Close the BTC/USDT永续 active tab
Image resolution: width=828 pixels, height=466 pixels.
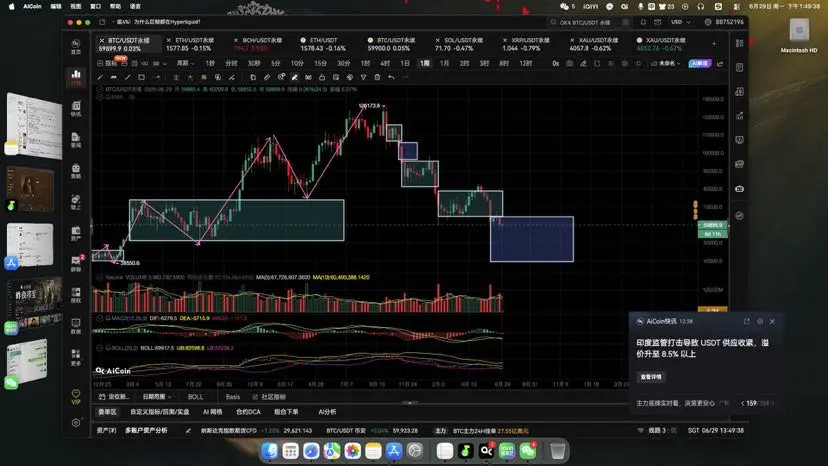click(102, 40)
